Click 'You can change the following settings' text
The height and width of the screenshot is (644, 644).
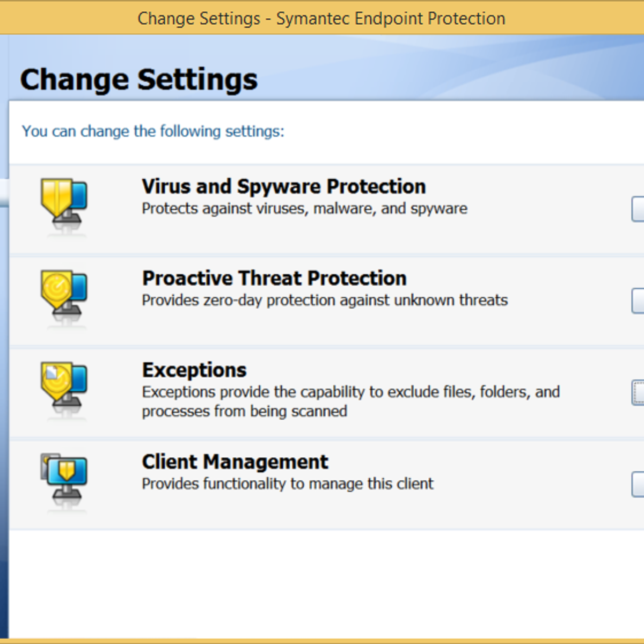coord(152,131)
